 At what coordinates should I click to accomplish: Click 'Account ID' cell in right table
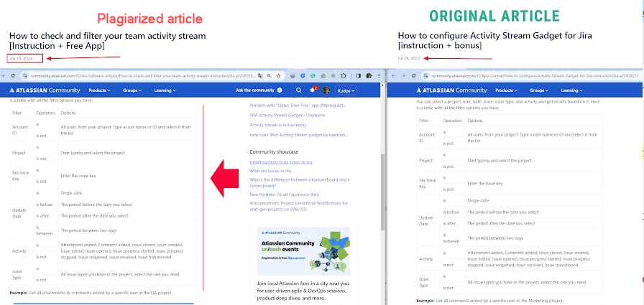427,137
